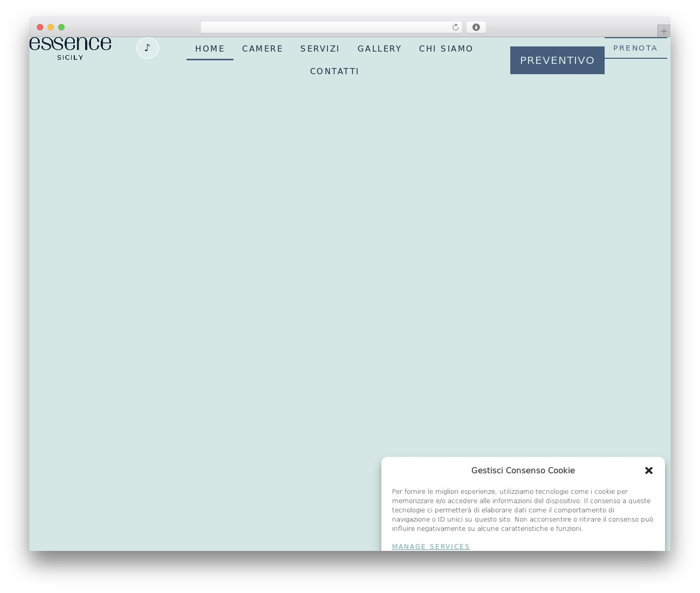Reload page using the refresh icon
This screenshot has height=593, width=700.
[x=455, y=27]
